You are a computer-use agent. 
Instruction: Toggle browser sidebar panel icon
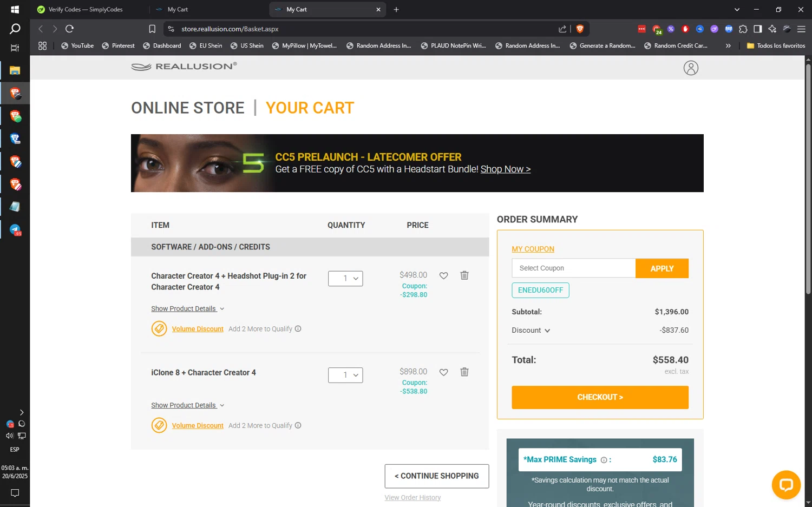(x=758, y=29)
